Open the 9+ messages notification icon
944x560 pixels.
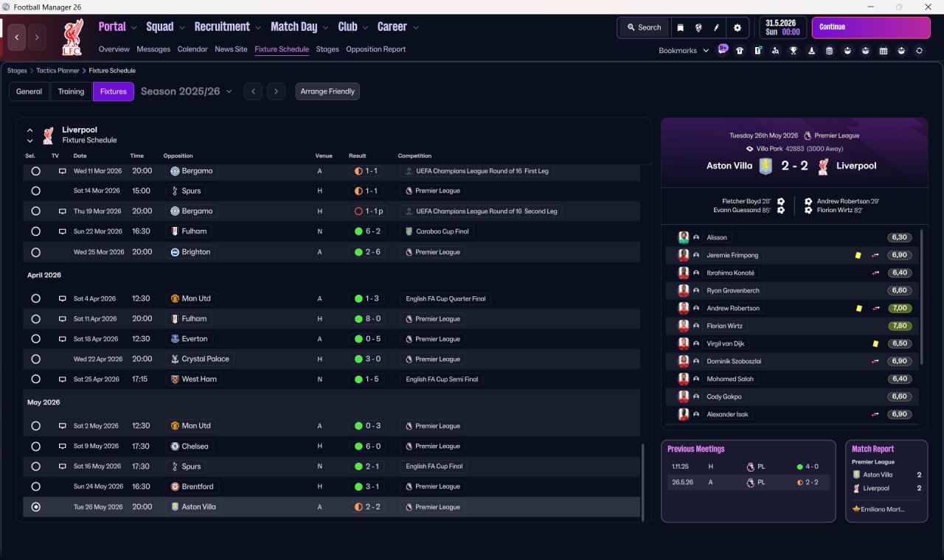tap(723, 50)
